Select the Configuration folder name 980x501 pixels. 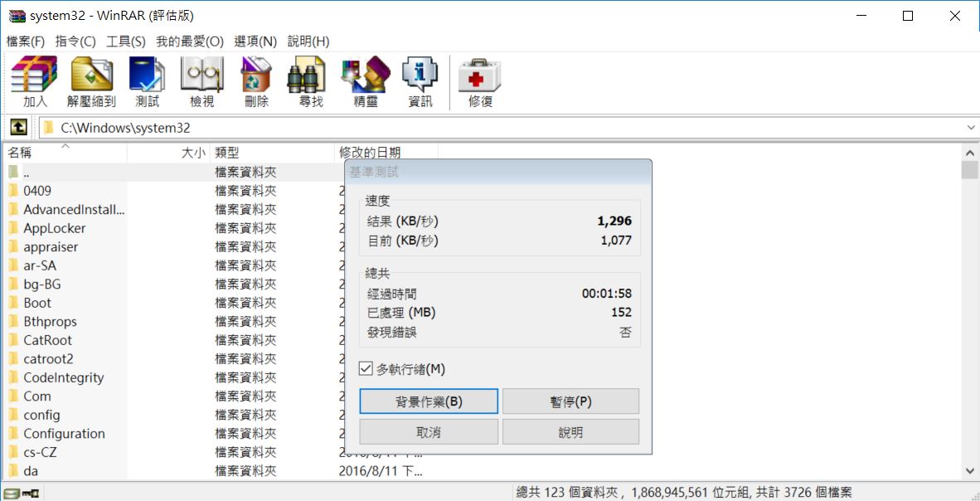tap(65, 434)
